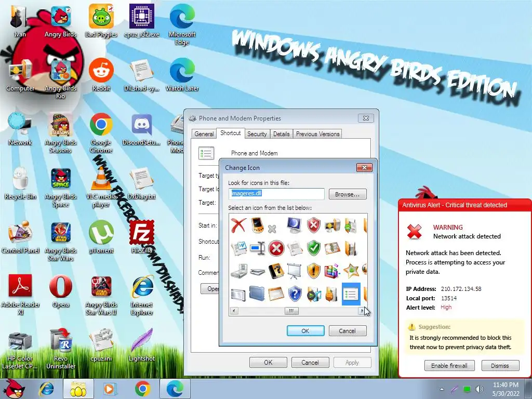This screenshot has height=399, width=532.
Task: Select the text rename cursor field icon
Action: pos(257,249)
